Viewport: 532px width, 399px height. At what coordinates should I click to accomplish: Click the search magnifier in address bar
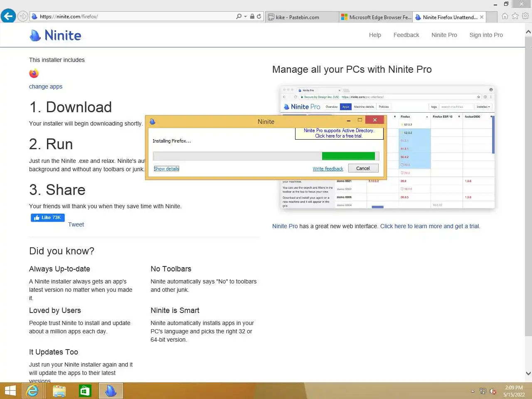(239, 17)
